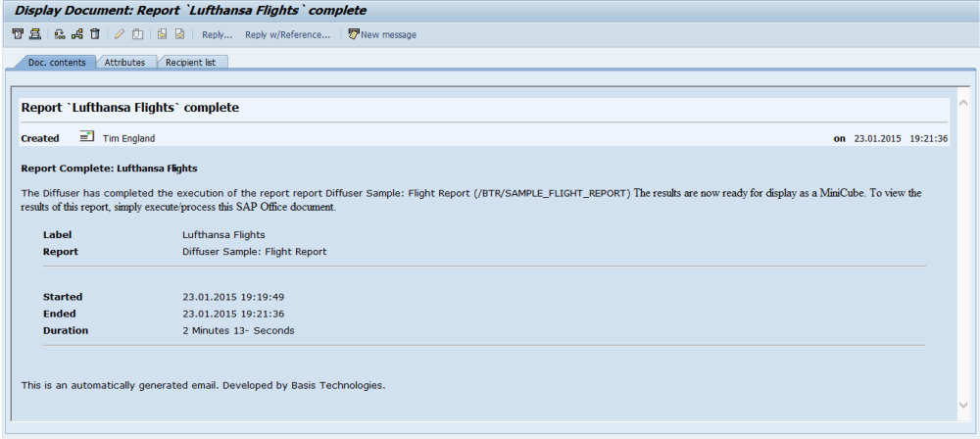Click the hierarchy structure toolbar icon
980x439 pixels.
pyautogui.click(x=76, y=34)
